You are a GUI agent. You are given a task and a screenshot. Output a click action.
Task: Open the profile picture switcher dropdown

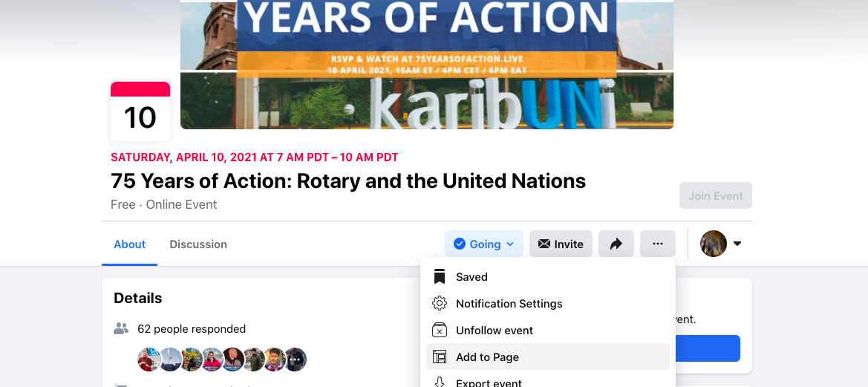click(721, 244)
